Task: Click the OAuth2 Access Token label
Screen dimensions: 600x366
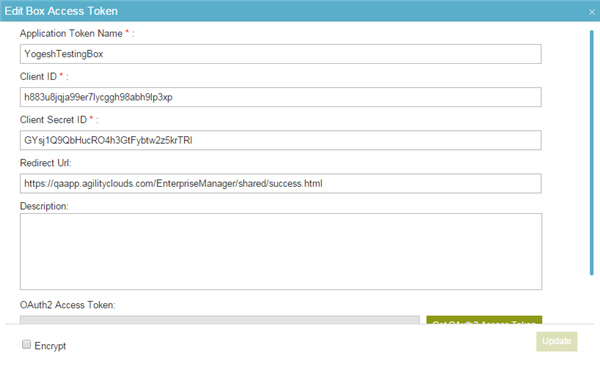Action: point(67,305)
